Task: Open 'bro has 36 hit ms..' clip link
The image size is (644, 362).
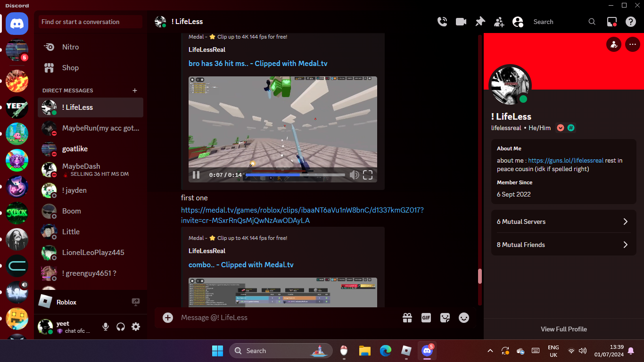Action: 258,64
